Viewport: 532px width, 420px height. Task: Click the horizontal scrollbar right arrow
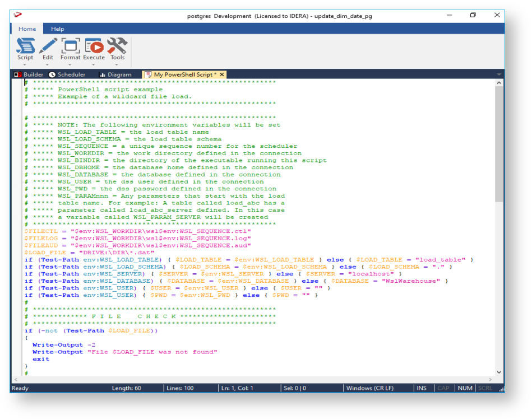pyautogui.click(x=491, y=380)
